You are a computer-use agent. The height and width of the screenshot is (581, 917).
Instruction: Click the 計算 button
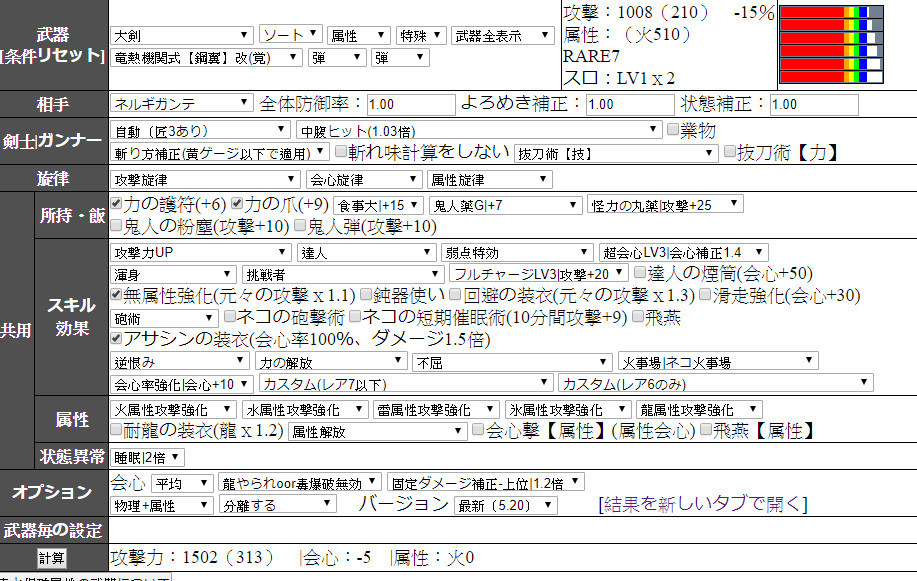[51, 558]
